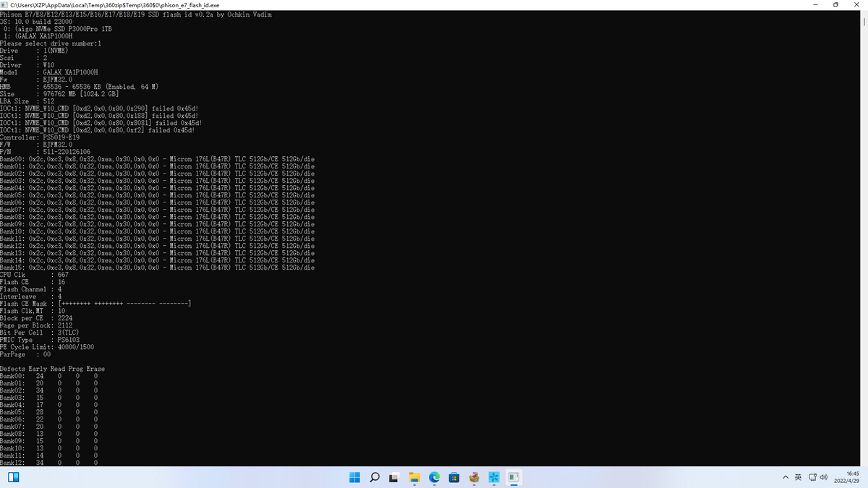
Task: Click 'Page per Block: 2112' line
Action: coord(36,325)
